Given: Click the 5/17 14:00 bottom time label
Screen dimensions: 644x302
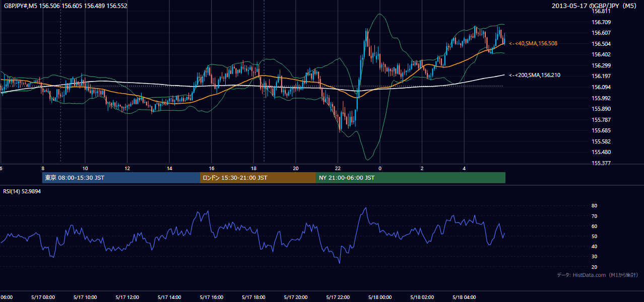Looking at the screenshot, I should 169,297.
